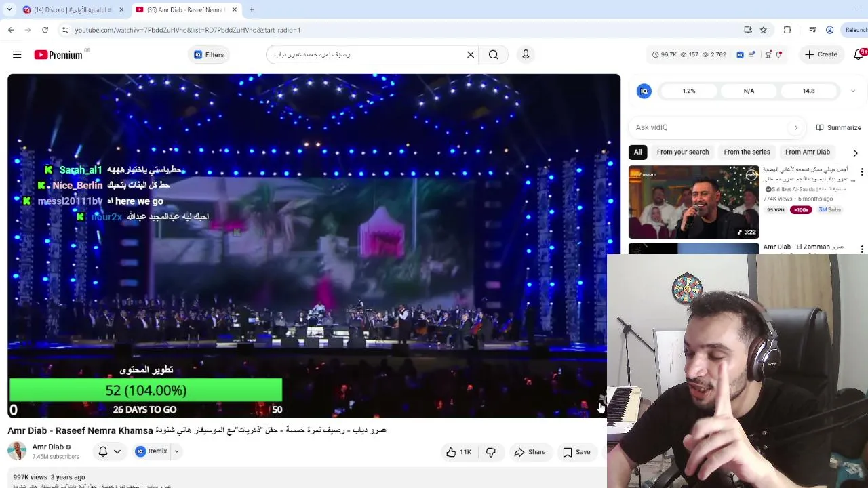
Task: Click the 95 VPH badge
Action: click(775, 210)
